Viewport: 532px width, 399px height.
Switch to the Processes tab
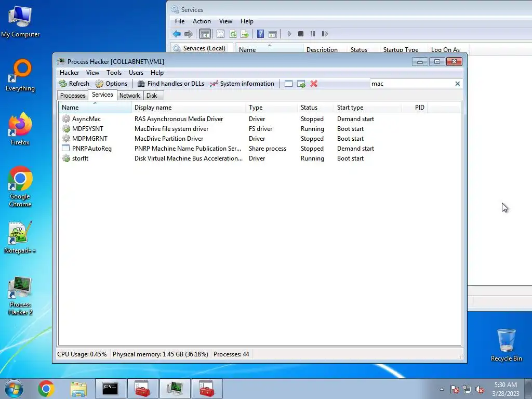[x=73, y=96]
